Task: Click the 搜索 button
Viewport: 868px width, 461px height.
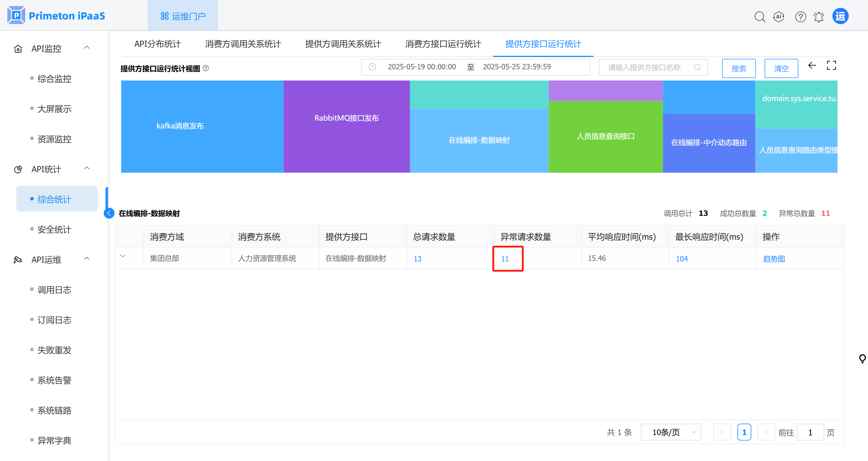Action: pyautogui.click(x=739, y=68)
